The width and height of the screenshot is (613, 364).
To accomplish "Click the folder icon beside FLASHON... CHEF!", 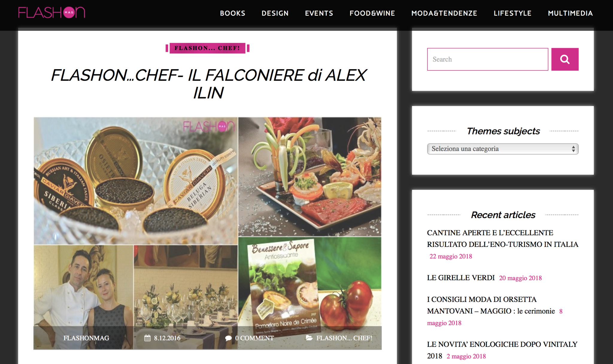I will (x=309, y=338).
